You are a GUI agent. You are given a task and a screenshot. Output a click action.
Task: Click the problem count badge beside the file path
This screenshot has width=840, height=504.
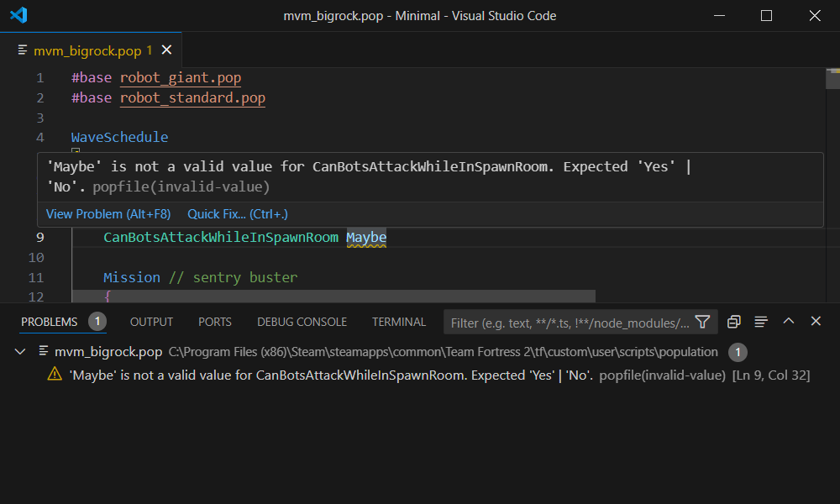[x=738, y=352]
